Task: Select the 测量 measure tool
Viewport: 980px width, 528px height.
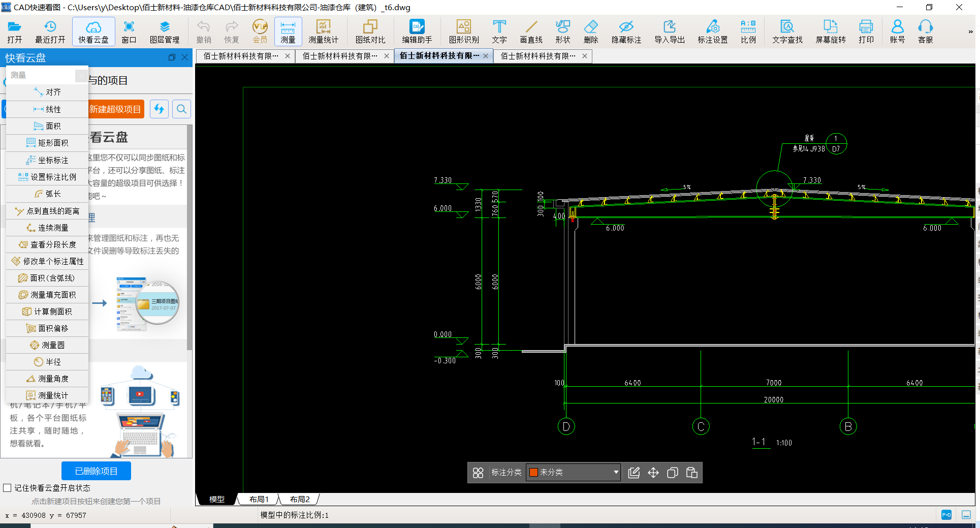Action: click(288, 32)
